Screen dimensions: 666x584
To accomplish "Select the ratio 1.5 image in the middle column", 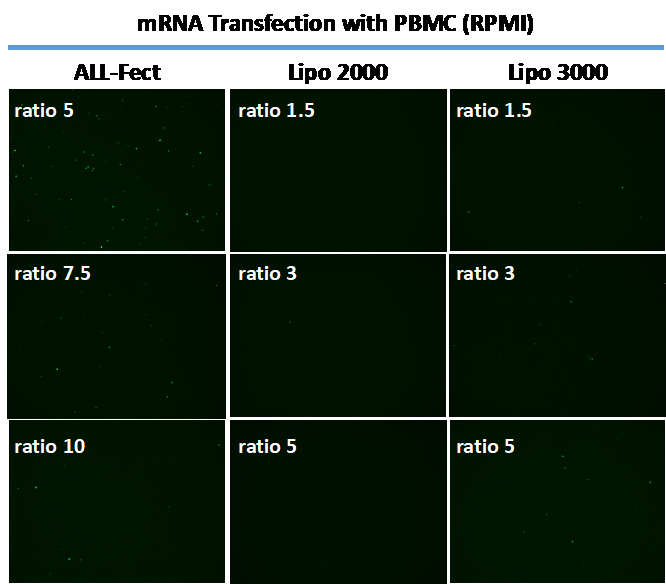I will point(337,180).
